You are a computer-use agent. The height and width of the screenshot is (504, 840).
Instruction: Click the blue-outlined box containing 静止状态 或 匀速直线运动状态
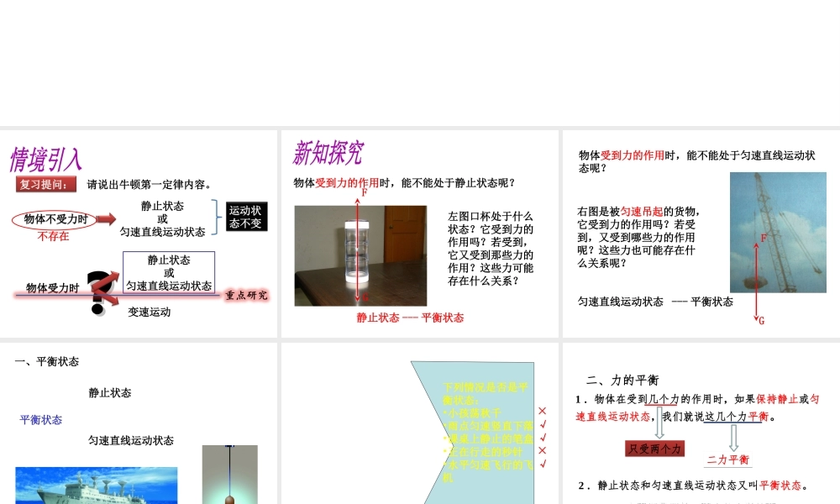click(169, 273)
